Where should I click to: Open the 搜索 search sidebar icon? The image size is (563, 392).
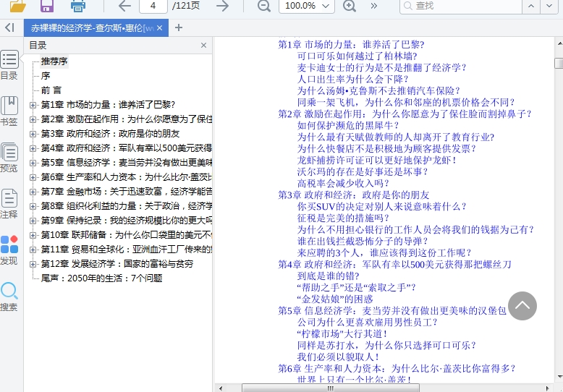tap(9, 297)
